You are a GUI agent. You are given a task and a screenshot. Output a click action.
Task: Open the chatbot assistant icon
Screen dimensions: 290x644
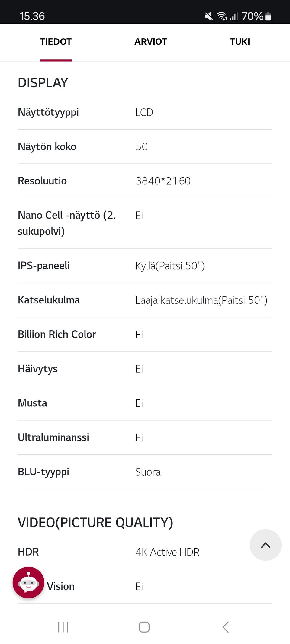(28, 582)
